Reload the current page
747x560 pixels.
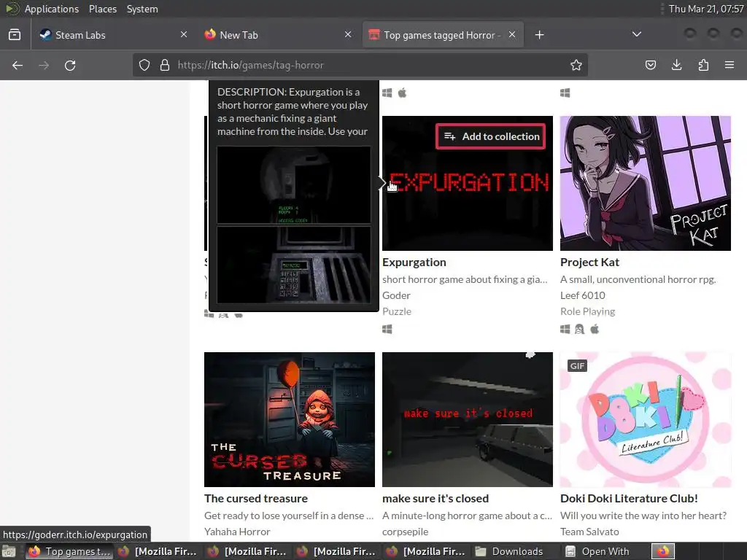[x=70, y=65]
